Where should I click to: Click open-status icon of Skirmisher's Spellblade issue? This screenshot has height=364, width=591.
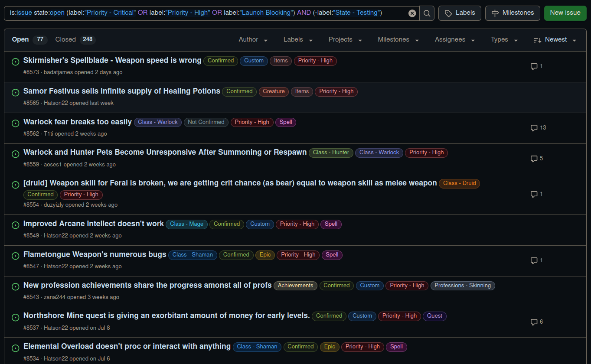[15, 62]
